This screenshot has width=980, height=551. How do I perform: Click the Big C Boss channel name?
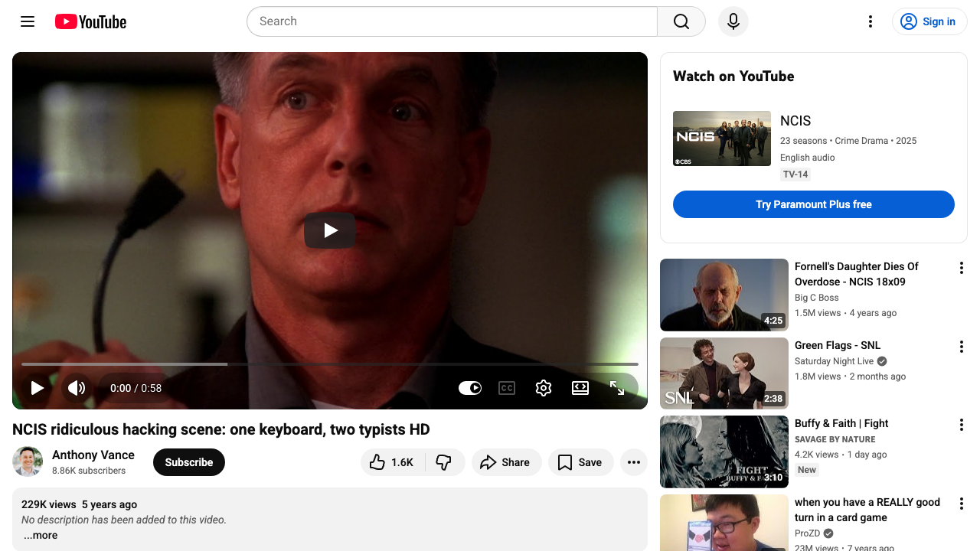coord(817,298)
